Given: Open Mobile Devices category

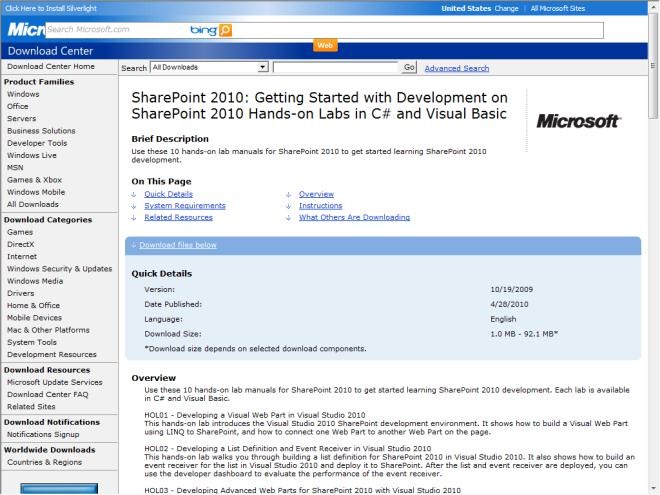Looking at the screenshot, I should click(x=35, y=317).
